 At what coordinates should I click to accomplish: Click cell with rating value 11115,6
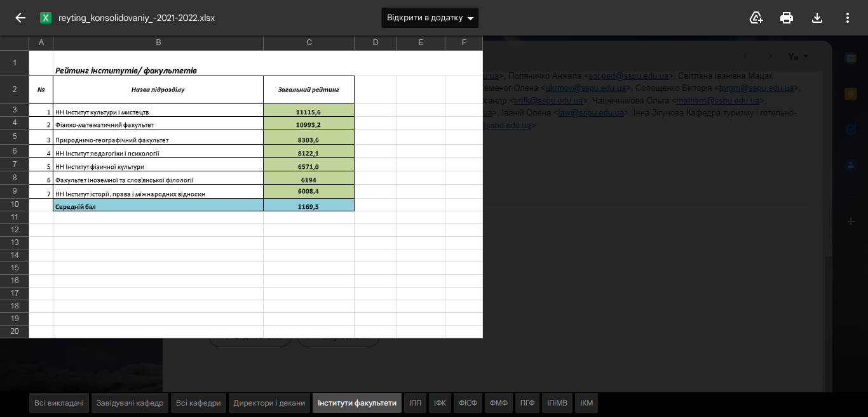click(x=308, y=112)
